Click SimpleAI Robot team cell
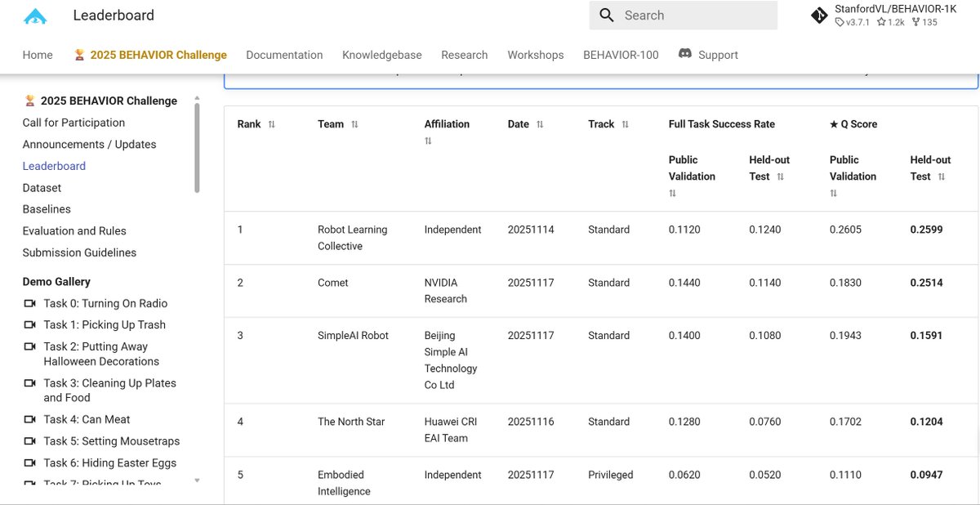Screen dimensions: 980x505 click(x=353, y=336)
